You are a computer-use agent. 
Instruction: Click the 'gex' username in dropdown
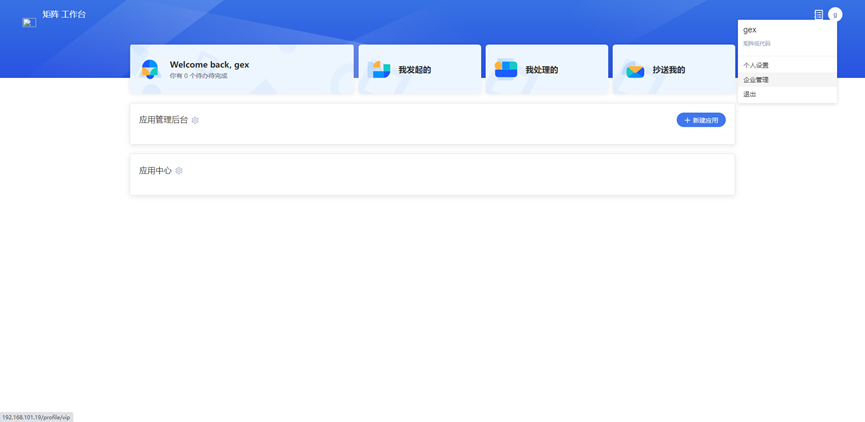[x=750, y=30]
